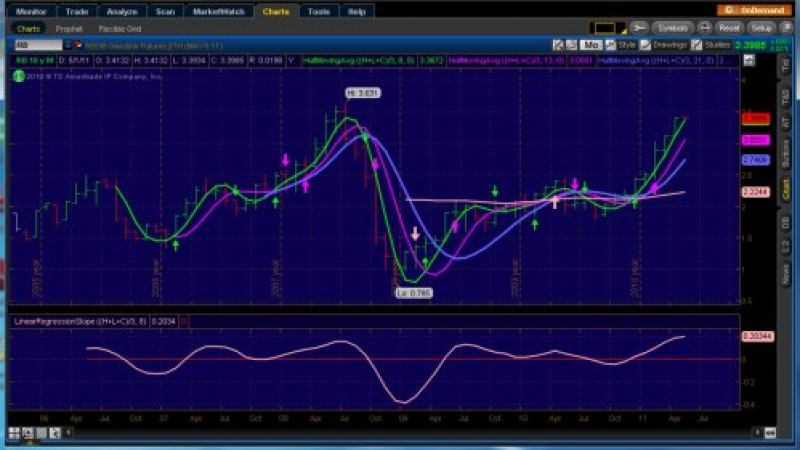Click the yellow color box near wrench
The width and height of the screenshot is (800, 450).
[603, 28]
